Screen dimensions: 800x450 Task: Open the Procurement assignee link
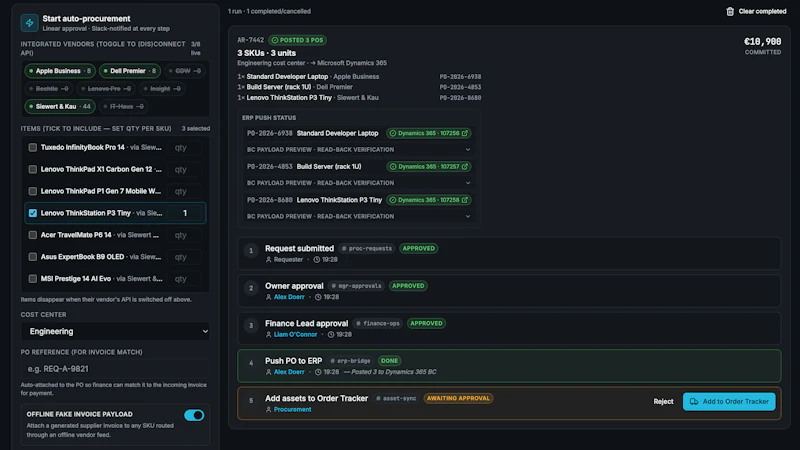point(292,410)
